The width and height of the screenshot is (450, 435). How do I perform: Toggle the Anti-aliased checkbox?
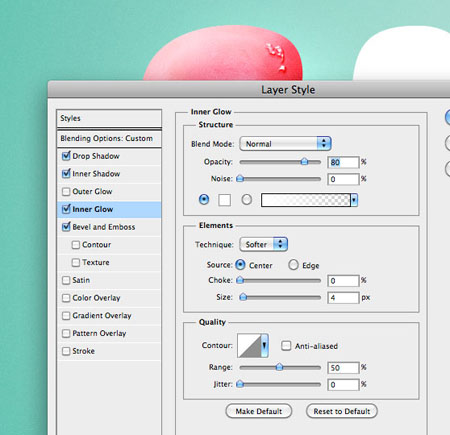tap(286, 346)
